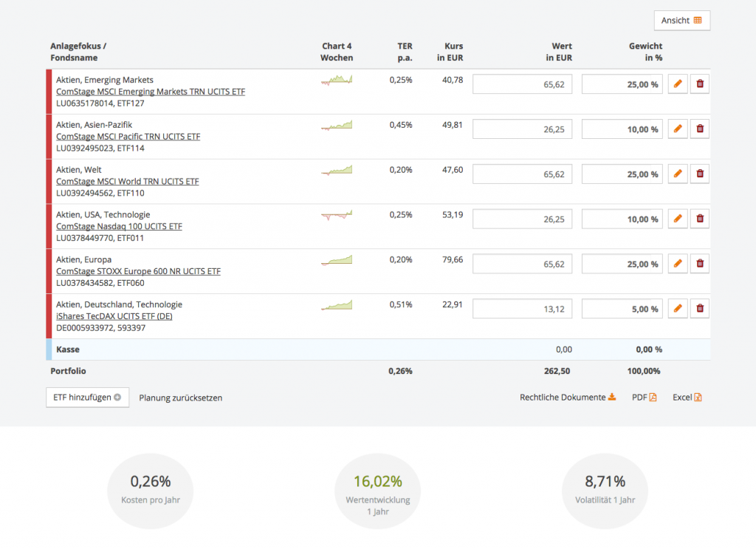The width and height of the screenshot is (756, 549).
Task: Click the Portfolio total 262,50 value
Action: [x=557, y=371]
